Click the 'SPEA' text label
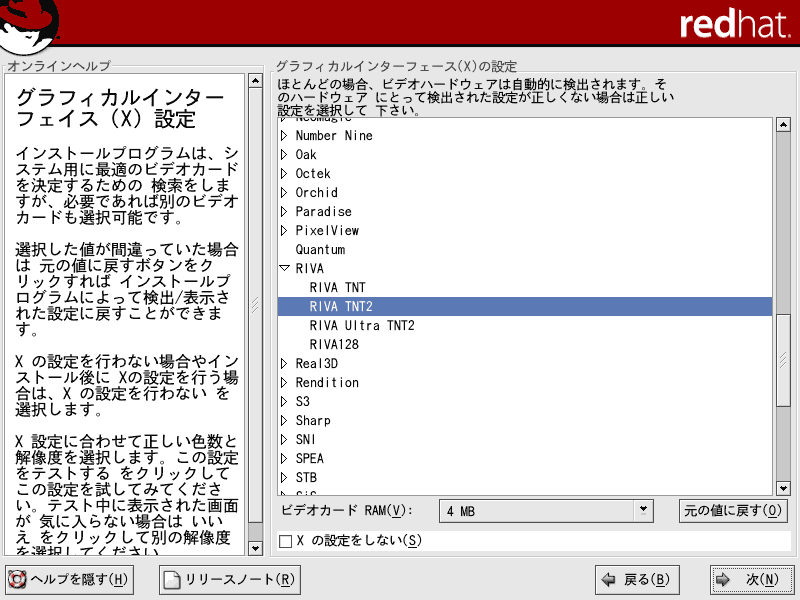 coord(310,459)
